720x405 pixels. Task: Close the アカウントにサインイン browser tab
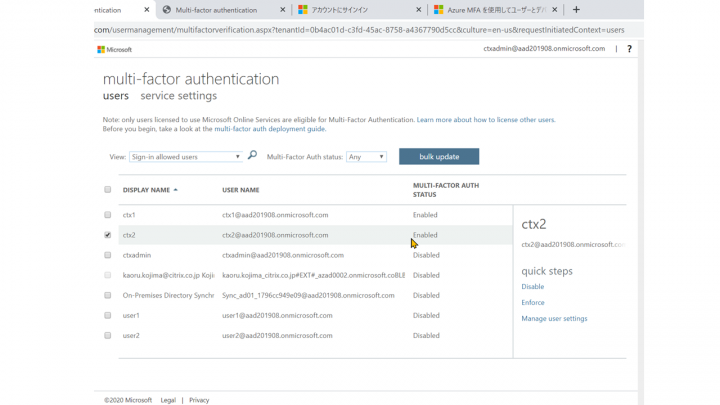[418, 10]
